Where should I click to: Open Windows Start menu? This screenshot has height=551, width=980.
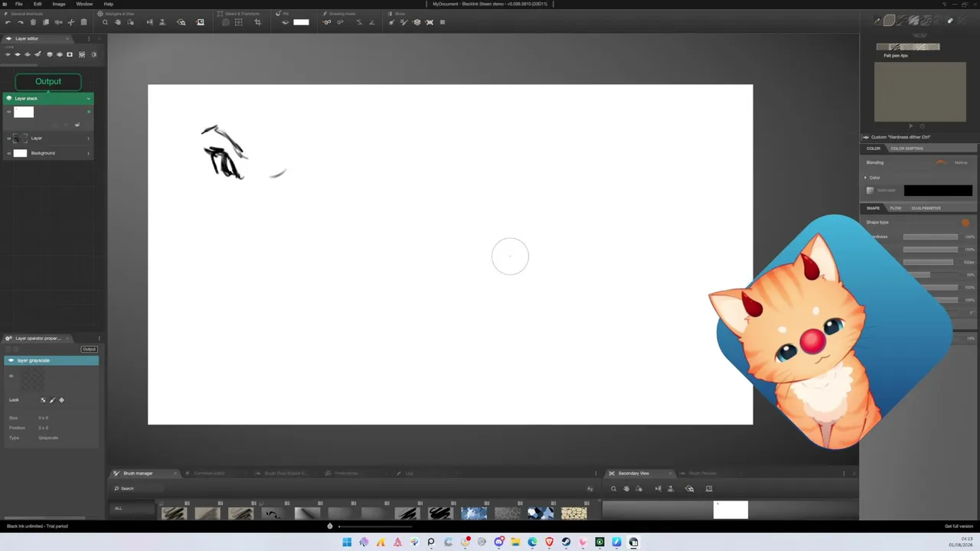coord(347,542)
